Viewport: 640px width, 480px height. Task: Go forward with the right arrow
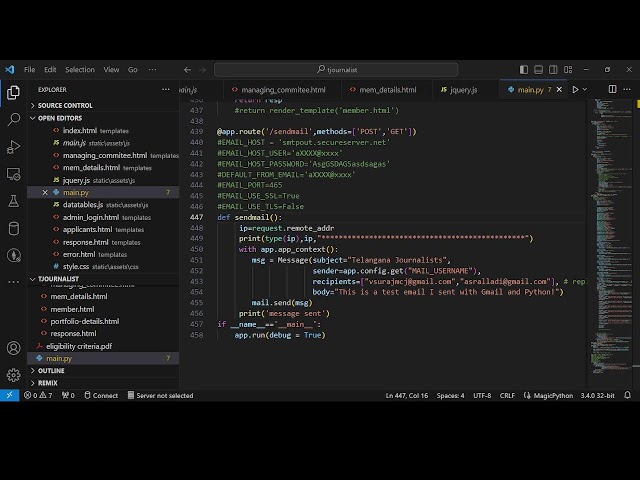click(x=202, y=70)
